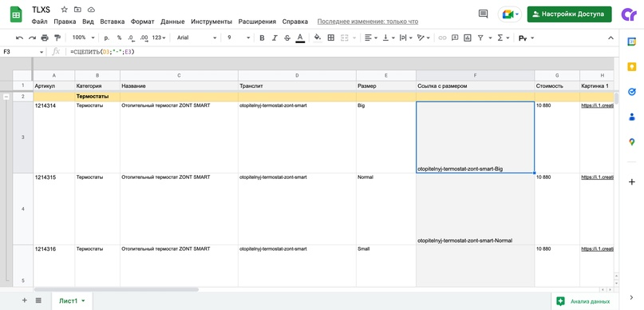Image resolution: width=644 pixels, height=310 pixels.
Task: Open the 123 number formats dropdown
Action: [159, 38]
